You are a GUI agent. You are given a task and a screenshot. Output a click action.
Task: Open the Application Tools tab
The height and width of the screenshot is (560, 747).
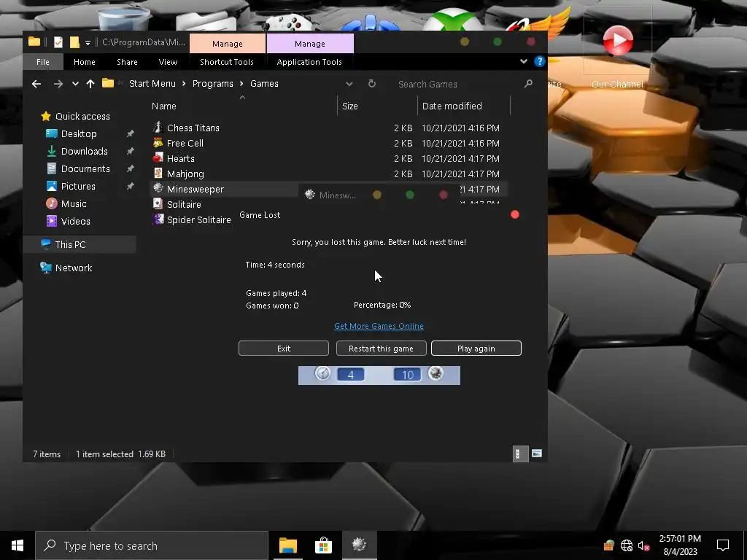(x=309, y=62)
